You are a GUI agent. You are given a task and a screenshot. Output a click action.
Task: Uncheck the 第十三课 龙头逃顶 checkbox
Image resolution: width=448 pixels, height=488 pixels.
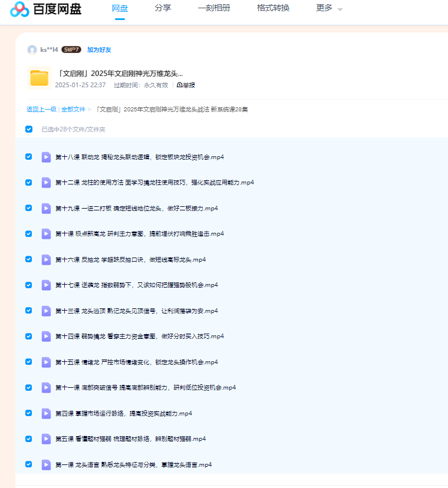(29, 311)
